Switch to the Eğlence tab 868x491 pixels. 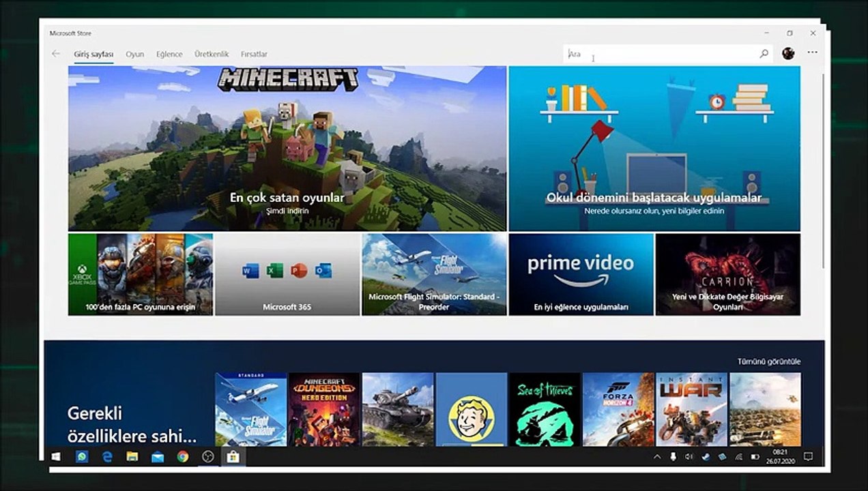tap(169, 54)
